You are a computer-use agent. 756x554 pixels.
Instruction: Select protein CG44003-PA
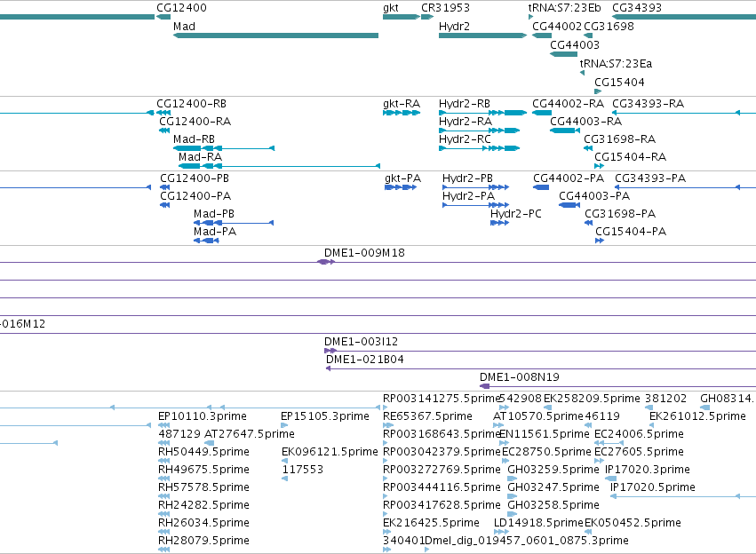(x=569, y=205)
